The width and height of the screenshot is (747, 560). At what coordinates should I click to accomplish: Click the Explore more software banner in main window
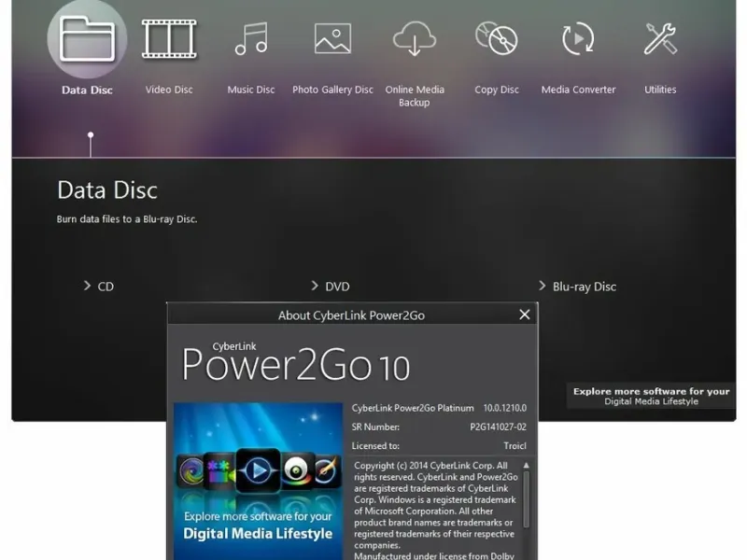coord(651,396)
